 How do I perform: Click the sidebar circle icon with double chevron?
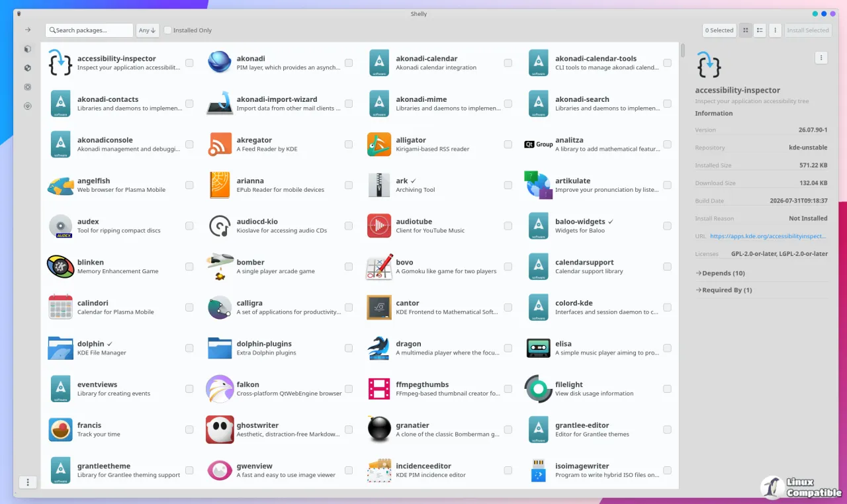(x=27, y=106)
